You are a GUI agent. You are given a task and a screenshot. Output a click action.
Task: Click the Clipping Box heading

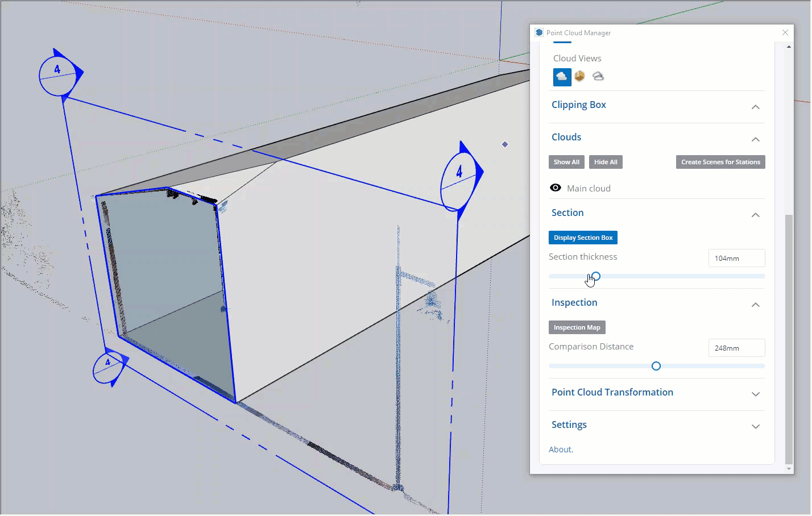pos(578,105)
